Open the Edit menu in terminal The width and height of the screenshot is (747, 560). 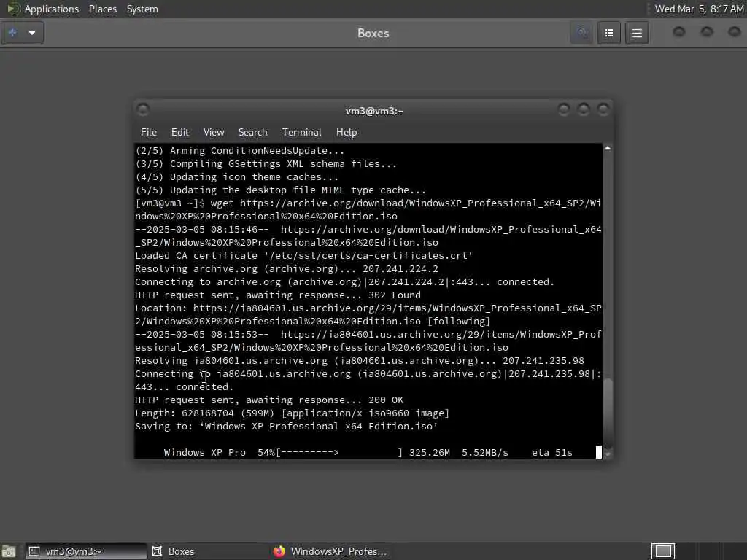click(180, 133)
